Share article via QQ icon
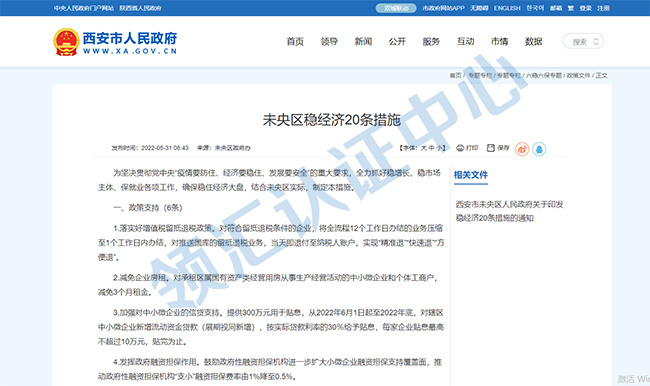The image size is (650, 386). click(539, 149)
